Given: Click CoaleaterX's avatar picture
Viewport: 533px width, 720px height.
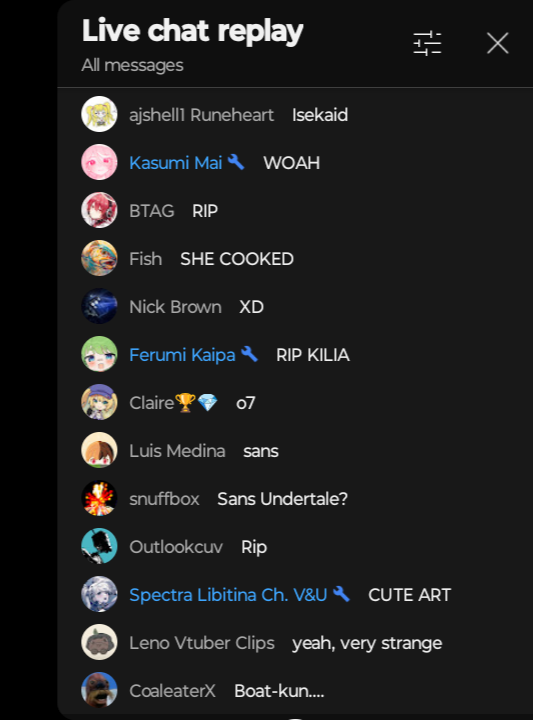Looking at the screenshot, I should pyautogui.click(x=99, y=690).
